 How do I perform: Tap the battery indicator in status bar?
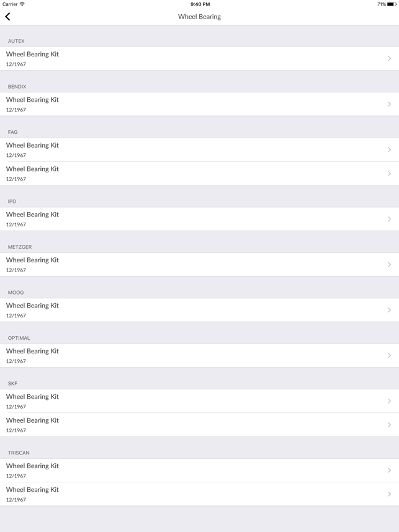392,4
